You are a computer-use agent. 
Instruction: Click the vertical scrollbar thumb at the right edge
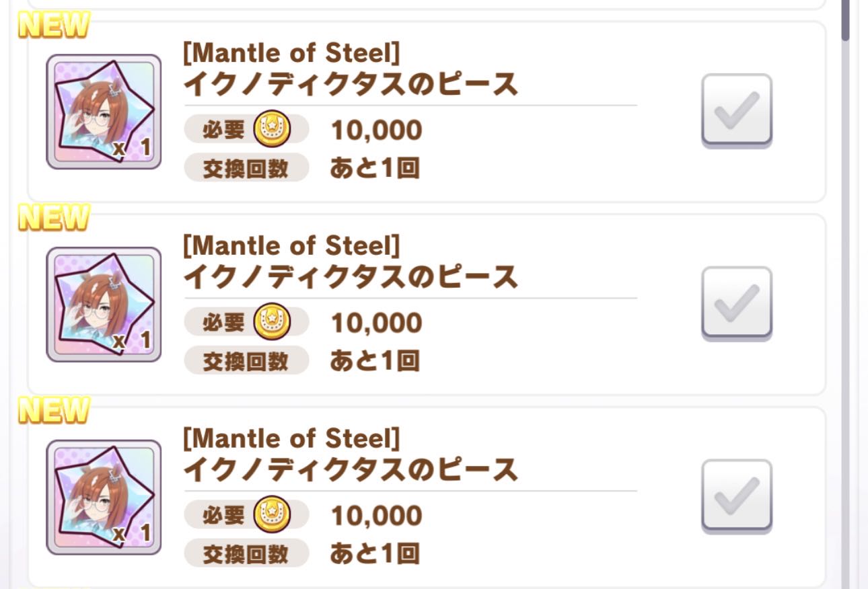point(845,19)
